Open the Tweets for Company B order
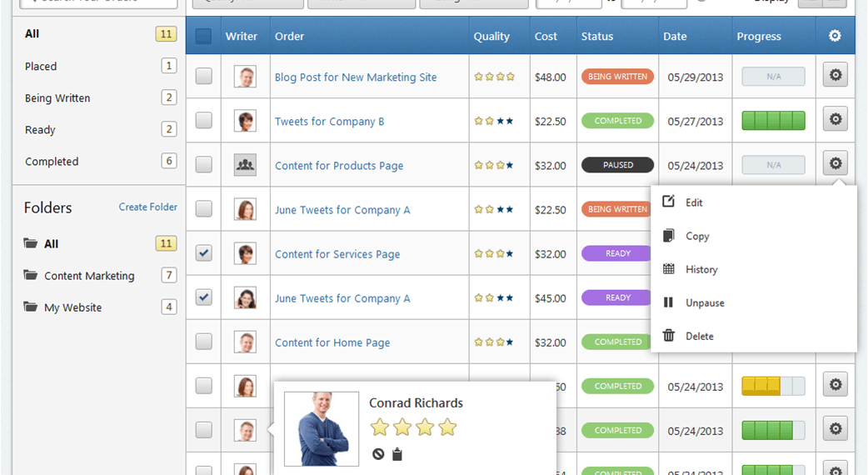This screenshot has height=475, width=868. [x=329, y=122]
